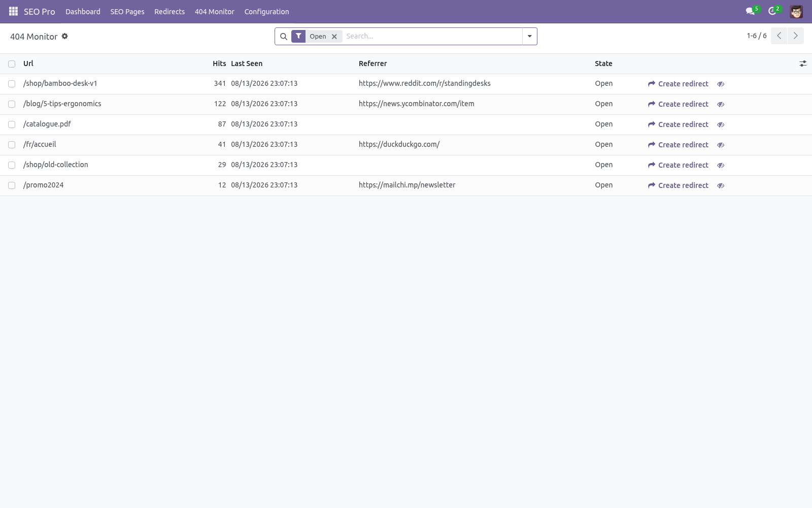Open the optional columns adjust icon

coord(803,63)
